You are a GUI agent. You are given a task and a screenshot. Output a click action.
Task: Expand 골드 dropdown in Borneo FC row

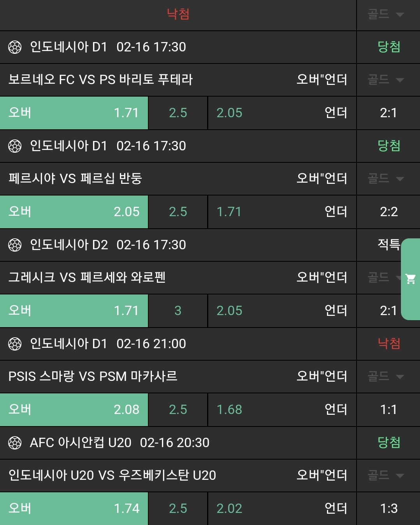point(386,80)
